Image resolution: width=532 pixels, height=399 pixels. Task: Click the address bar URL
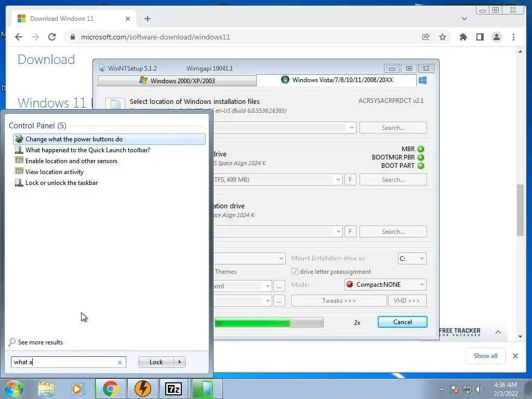(x=155, y=37)
